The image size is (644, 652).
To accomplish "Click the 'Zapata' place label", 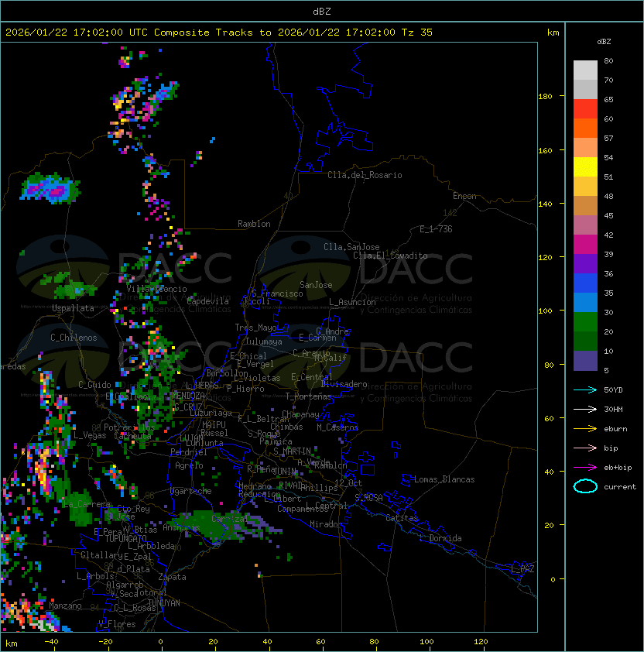I will (x=172, y=577).
